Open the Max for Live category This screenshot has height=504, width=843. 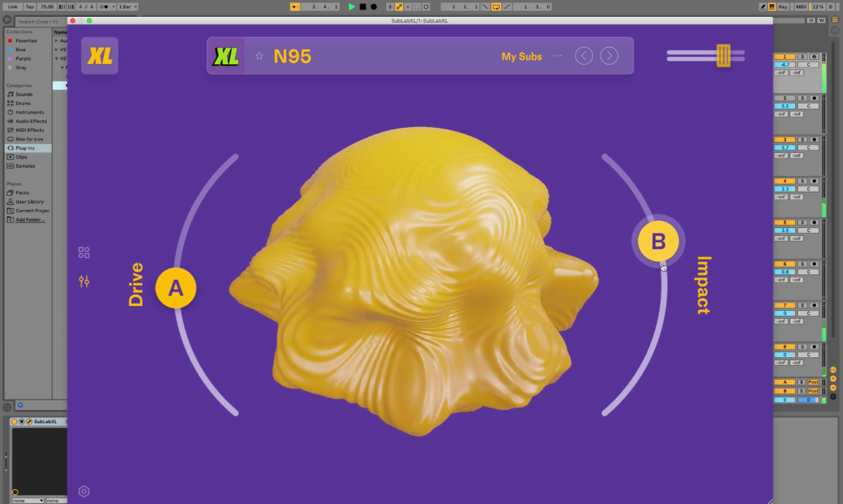(30, 139)
